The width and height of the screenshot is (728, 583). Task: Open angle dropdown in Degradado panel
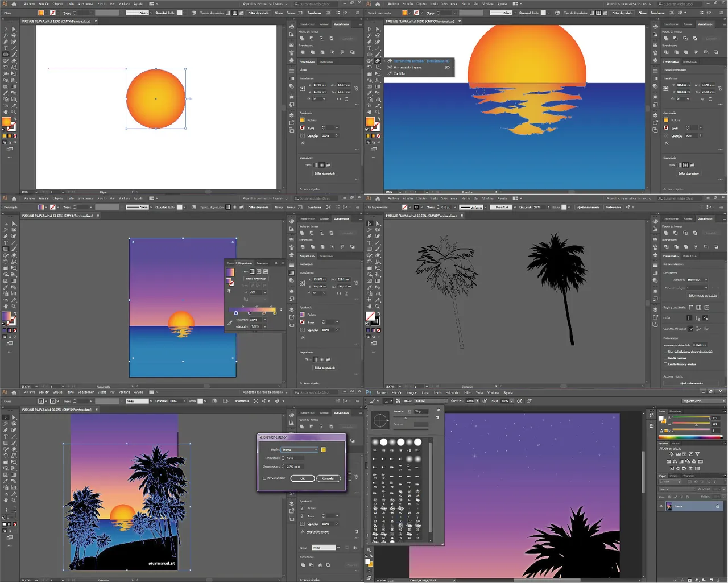pyautogui.click(x=265, y=292)
